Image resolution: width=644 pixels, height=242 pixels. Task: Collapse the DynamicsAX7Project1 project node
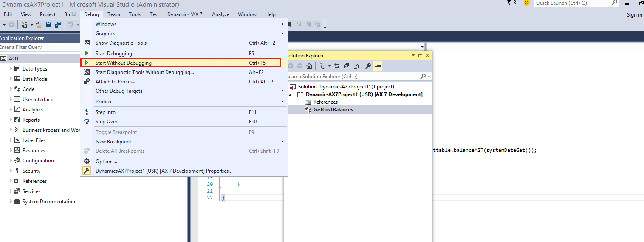point(291,94)
